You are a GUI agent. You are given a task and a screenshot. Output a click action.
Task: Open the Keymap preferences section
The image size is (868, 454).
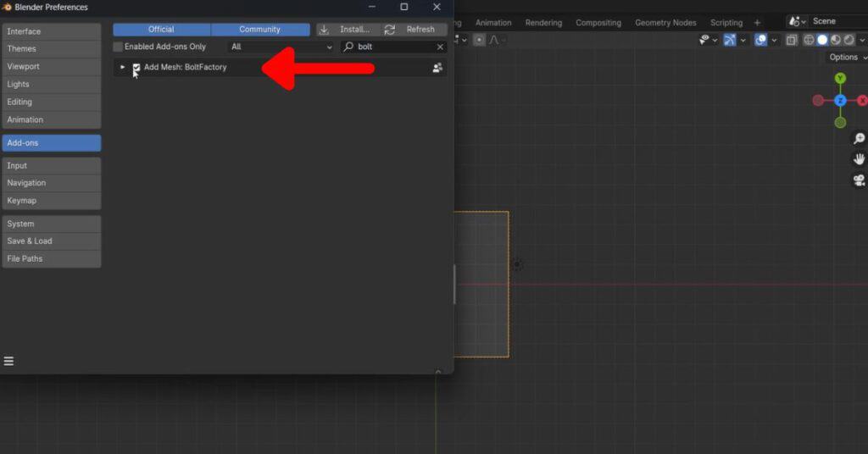click(x=51, y=201)
